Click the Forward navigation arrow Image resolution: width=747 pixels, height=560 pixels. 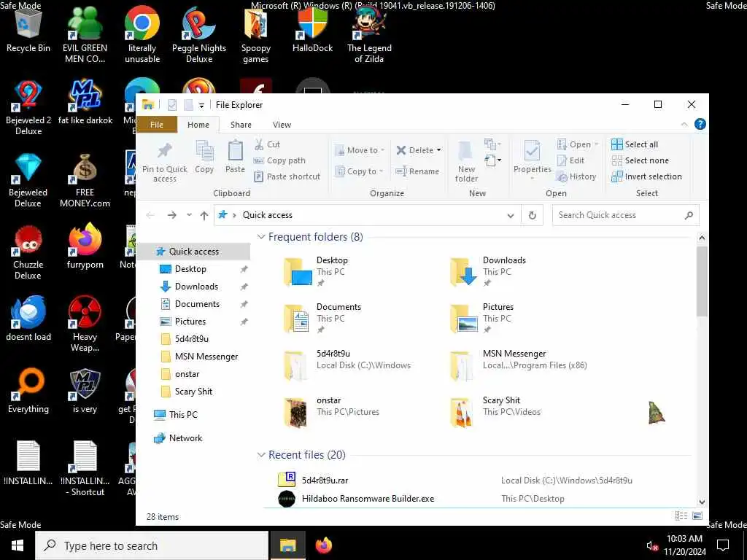point(172,215)
